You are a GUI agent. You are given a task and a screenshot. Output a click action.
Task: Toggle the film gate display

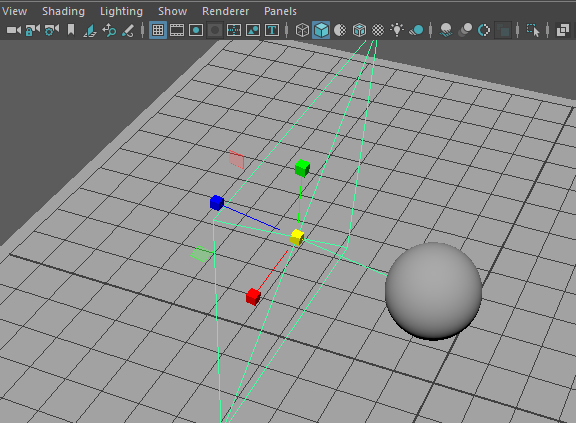[177, 30]
